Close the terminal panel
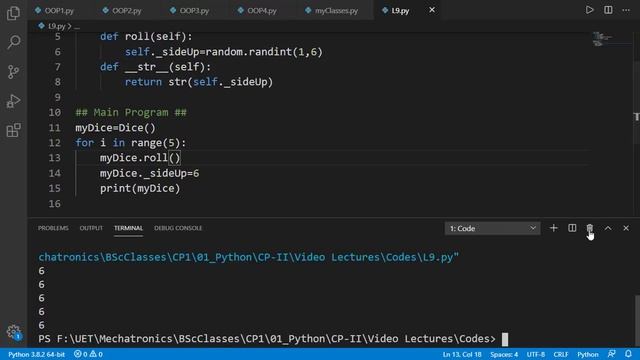The height and width of the screenshot is (360, 640). point(626,228)
